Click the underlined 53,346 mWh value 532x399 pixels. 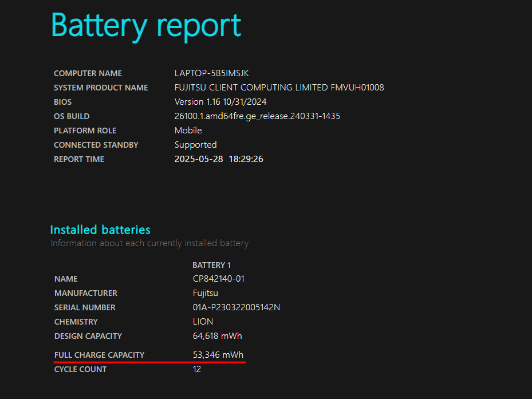(218, 355)
